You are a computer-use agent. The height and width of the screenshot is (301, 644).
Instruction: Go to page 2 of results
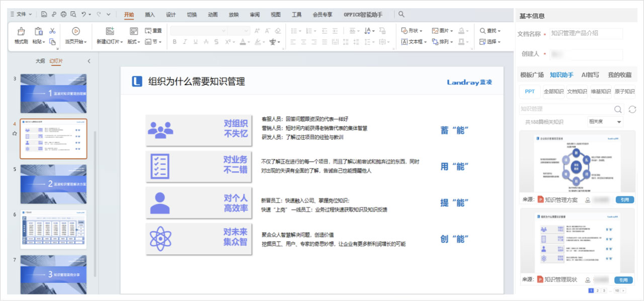click(x=597, y=290)
